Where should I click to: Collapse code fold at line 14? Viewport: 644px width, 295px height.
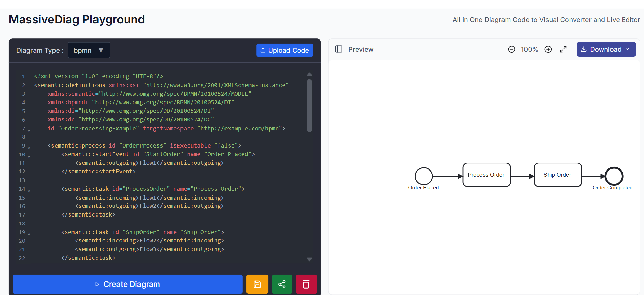(29, 191)
